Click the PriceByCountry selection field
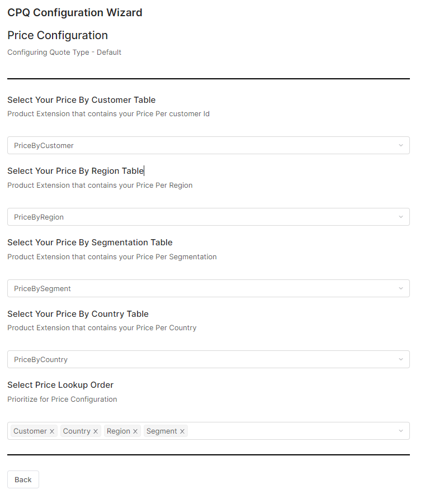Viewport: 425px width, 504px height. click(x=201, y=359)
